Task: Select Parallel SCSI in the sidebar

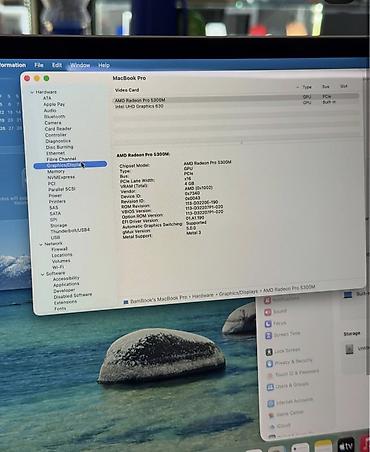Action: [62, 189]
